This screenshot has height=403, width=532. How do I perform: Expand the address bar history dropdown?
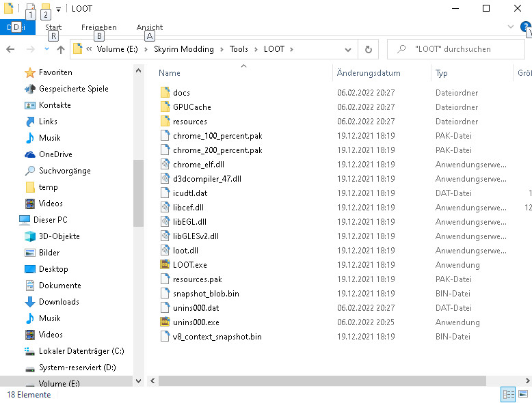point(348,49)
